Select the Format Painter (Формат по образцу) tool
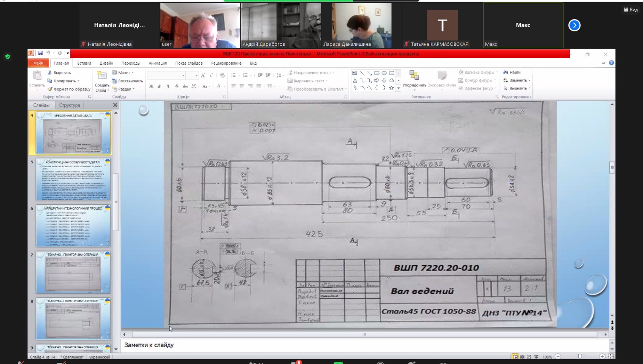The height and width of the screenshot is (364, 643). pyautogui.click(x=50, y=89)
